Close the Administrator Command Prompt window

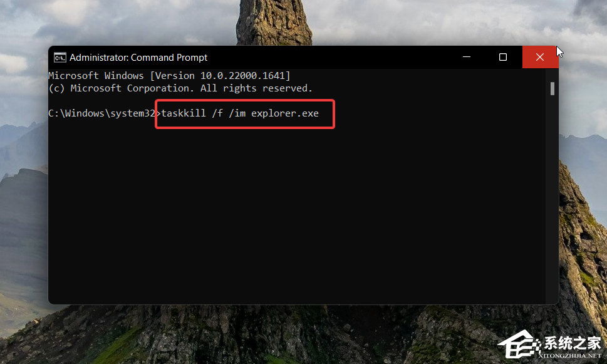tap(540, 57)
